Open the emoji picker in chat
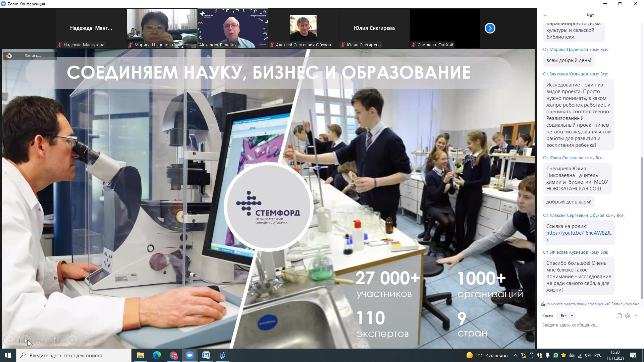The image size is (644, 362). coord(628,316)
